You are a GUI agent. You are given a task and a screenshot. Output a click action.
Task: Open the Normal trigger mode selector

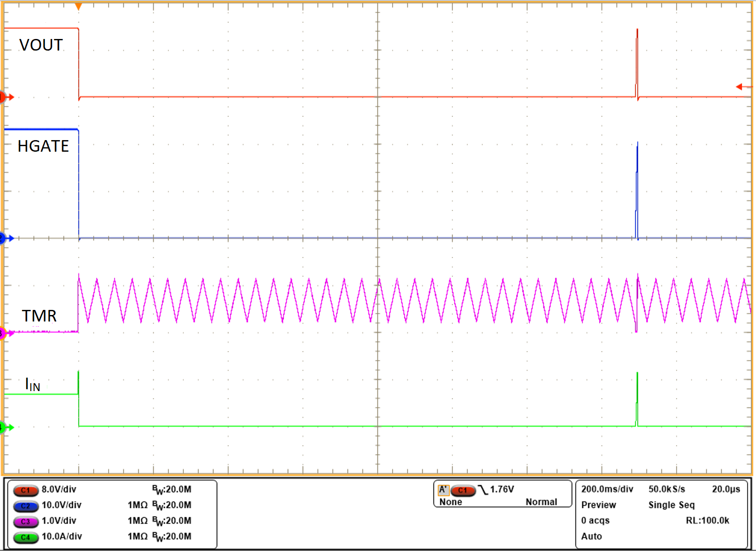click(542, 502)
